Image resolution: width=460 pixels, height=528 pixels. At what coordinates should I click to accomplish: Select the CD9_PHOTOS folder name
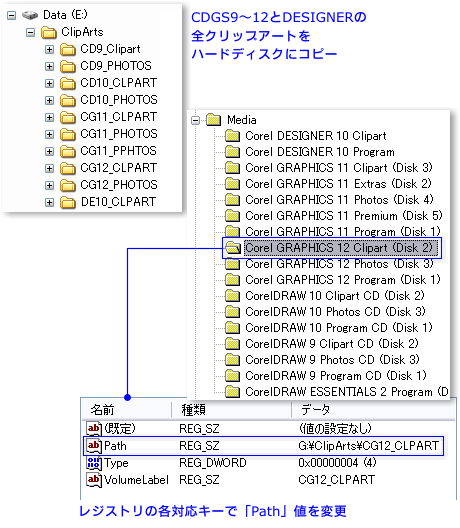[116, 66]
